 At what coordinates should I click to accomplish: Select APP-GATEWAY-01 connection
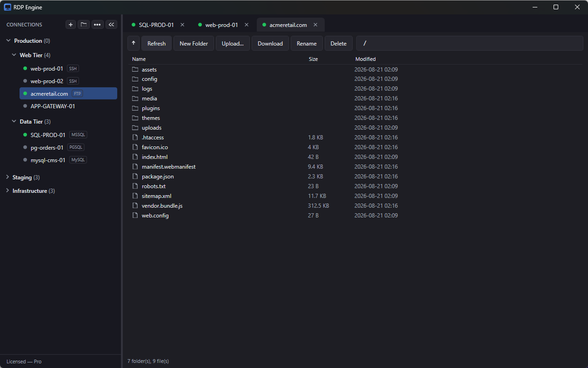point(68,106)
